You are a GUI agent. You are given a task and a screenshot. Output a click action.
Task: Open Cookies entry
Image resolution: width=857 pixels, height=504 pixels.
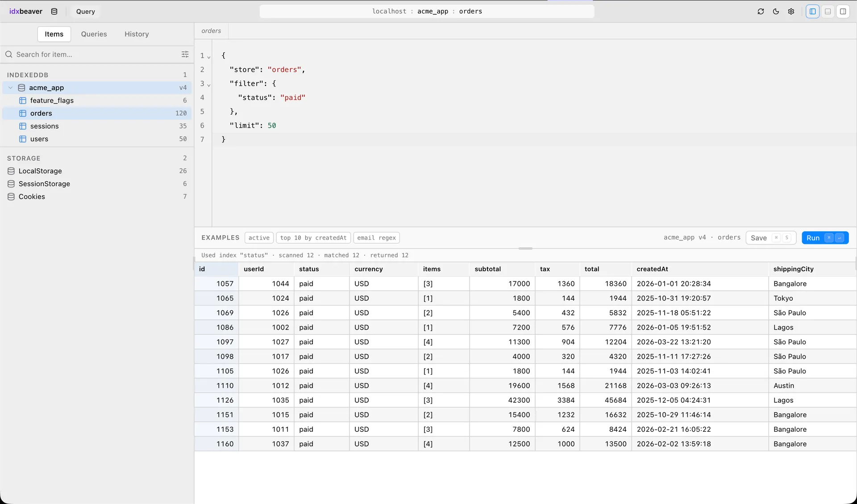[x=97, y=197]
